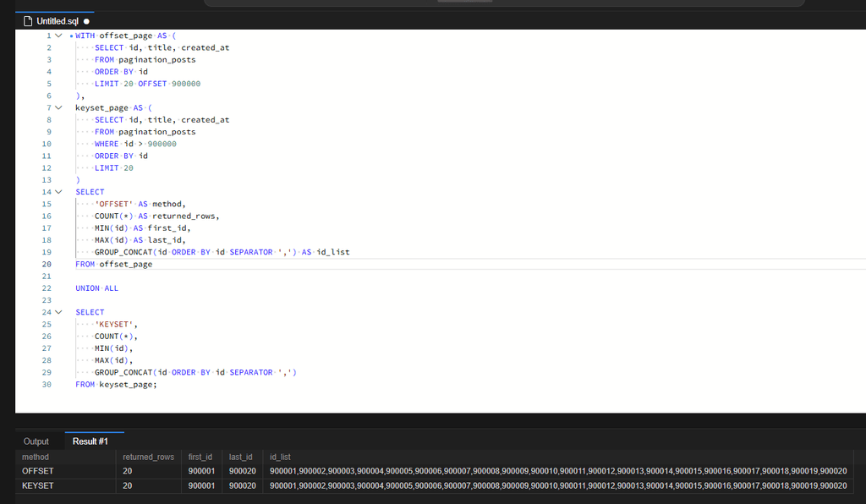Collapse the keyset_page block at line 7
Image resolution: width=866 pixels, height=504 pixels.
(x=58, y=107)
